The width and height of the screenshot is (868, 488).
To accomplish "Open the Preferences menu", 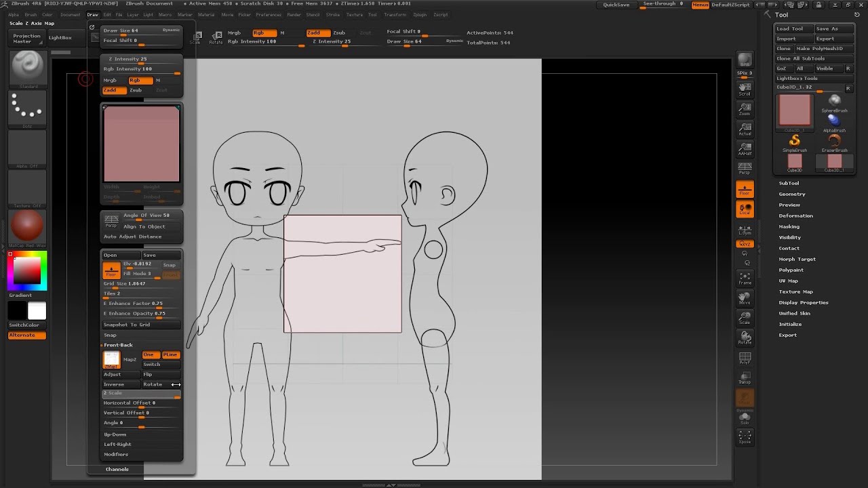I will pos(269,14).
